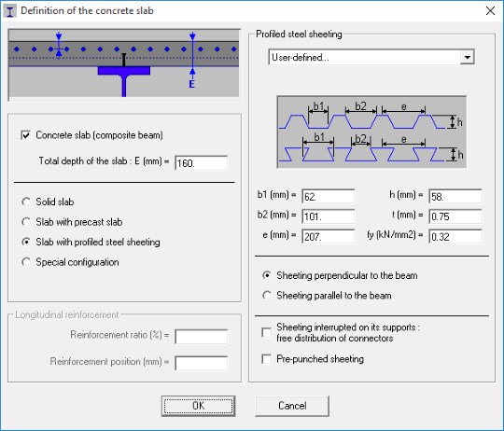Viewport: 504px width, 431px height.
Task: Enable Sheeting interrupted on its supports
Action: pyautogui.click(x=266, y=332)
